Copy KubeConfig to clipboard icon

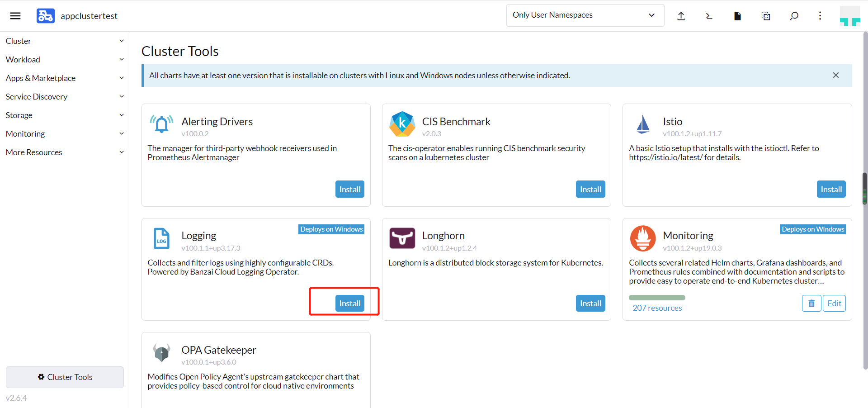[x=766, y=16]
